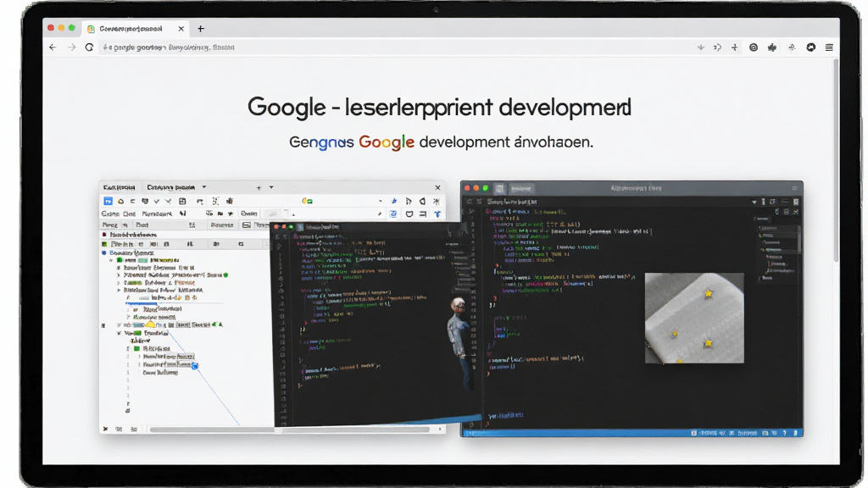Go back using the browser back arrow
Image resolution: width=868 pixels, height=488 pixels.
click(x=53, y=47)
